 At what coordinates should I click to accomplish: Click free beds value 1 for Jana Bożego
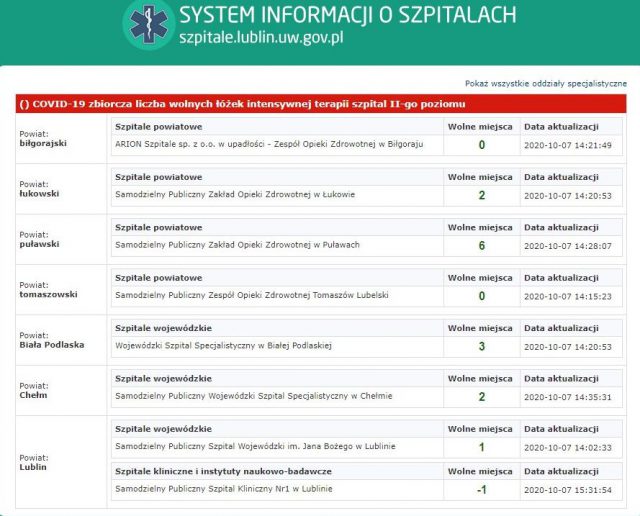[482, 447]
